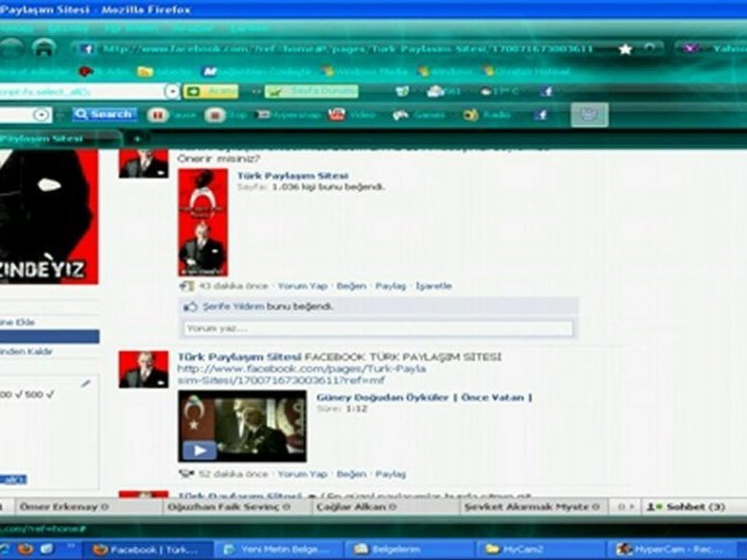Click Yorum Yap under the 52 dakika post
This screenshot has width=747, height=560.
[x=303, y=474]
